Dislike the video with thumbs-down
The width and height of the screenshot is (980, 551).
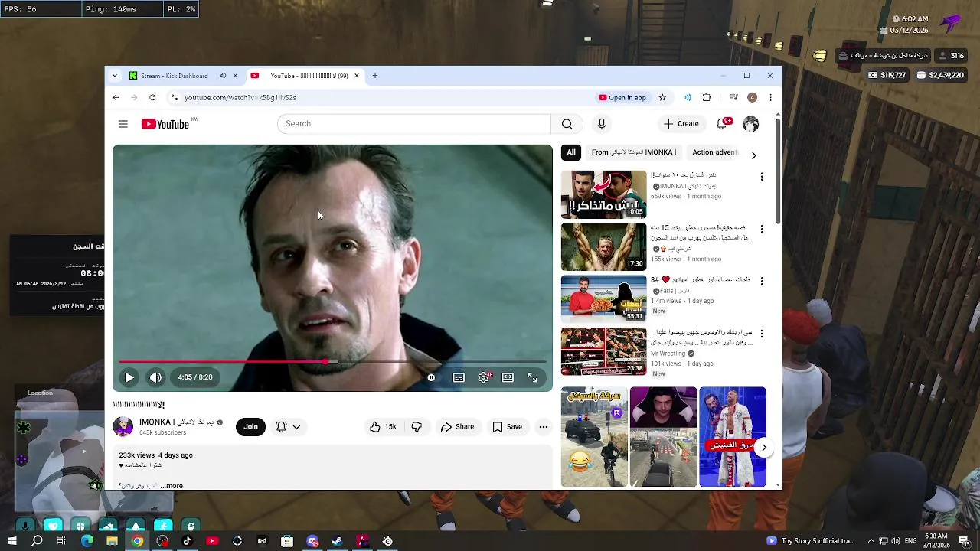pos(416,427)
